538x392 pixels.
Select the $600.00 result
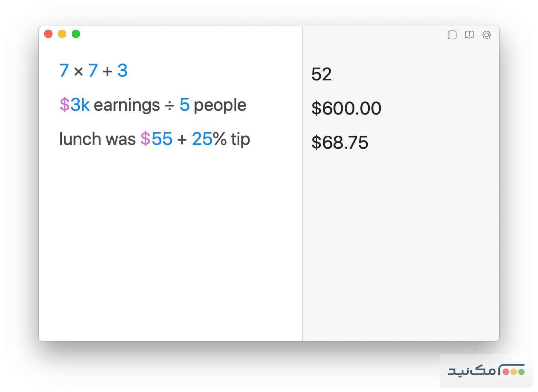click(346, 108)
